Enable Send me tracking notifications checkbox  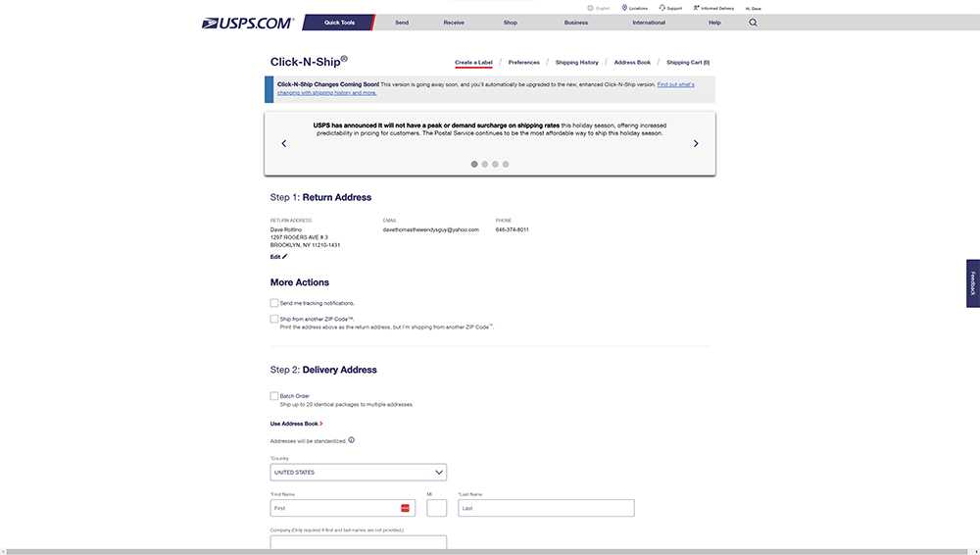274,303
